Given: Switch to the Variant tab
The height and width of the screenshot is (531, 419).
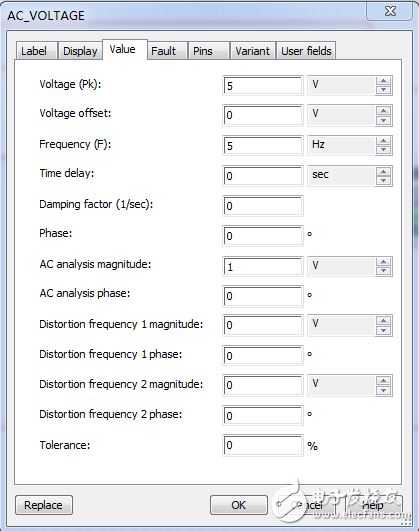Looking at the screenshot, I should click(253, 51).
